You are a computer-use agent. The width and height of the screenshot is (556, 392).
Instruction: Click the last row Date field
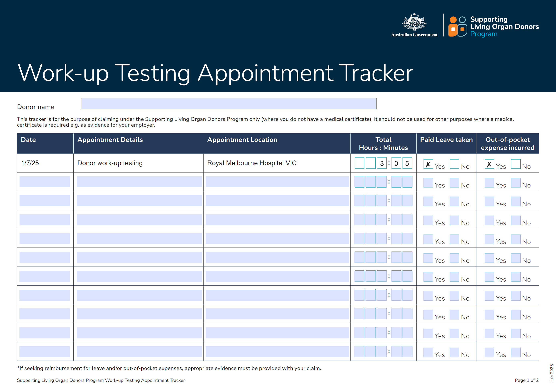[45, 352]
